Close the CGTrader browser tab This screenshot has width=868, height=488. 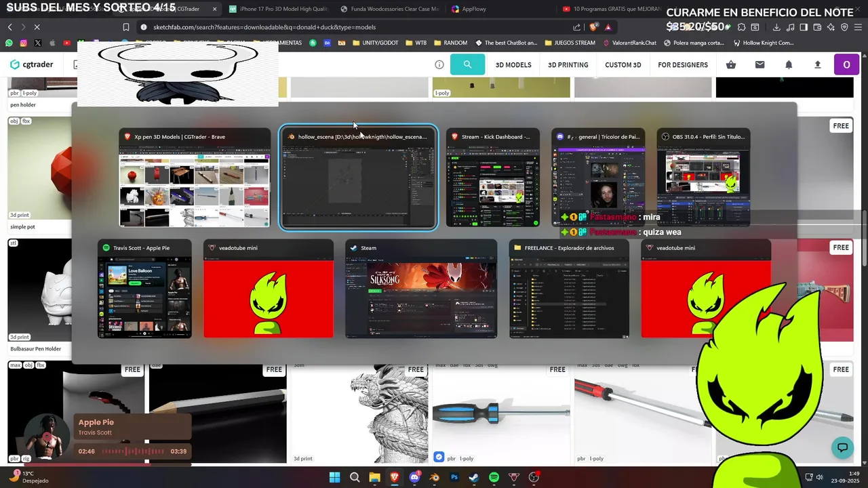click(215, 9)
